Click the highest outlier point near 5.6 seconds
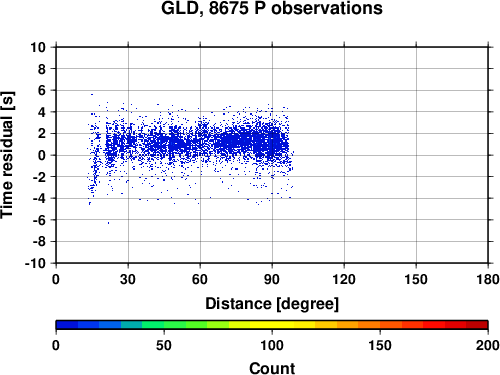 tap(92, 94)
